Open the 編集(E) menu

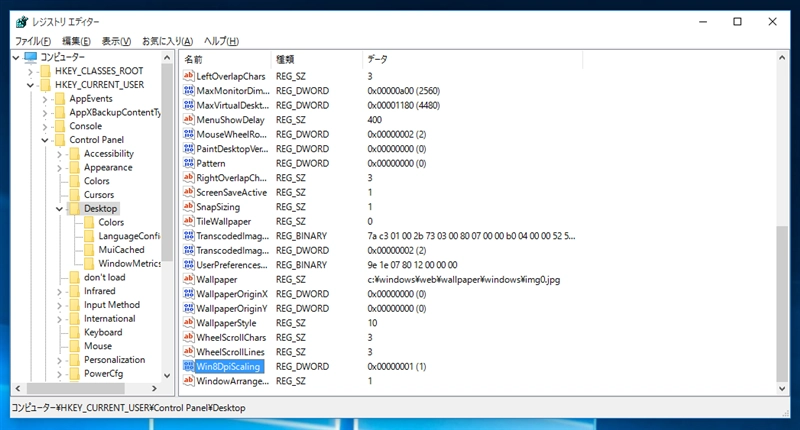pos(77,41)
